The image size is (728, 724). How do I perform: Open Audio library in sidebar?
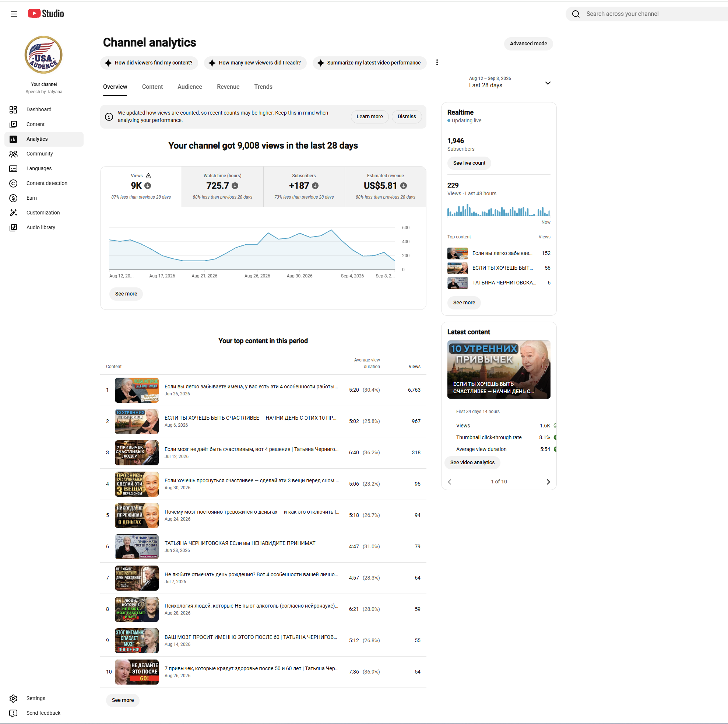click(44, 227)
